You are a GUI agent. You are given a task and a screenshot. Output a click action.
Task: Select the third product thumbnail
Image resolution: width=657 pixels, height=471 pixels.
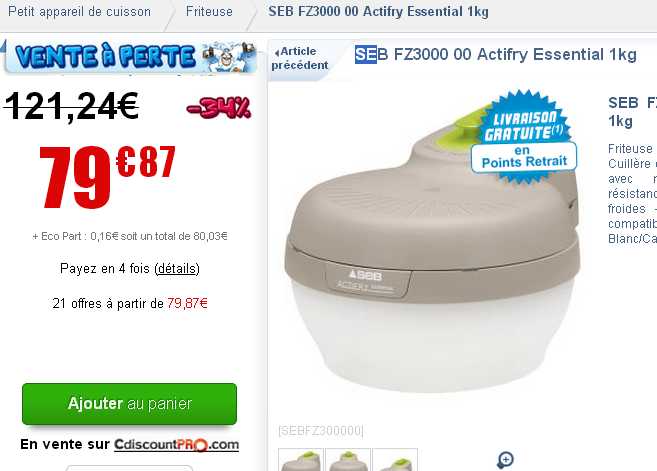(x=395, y=460)
